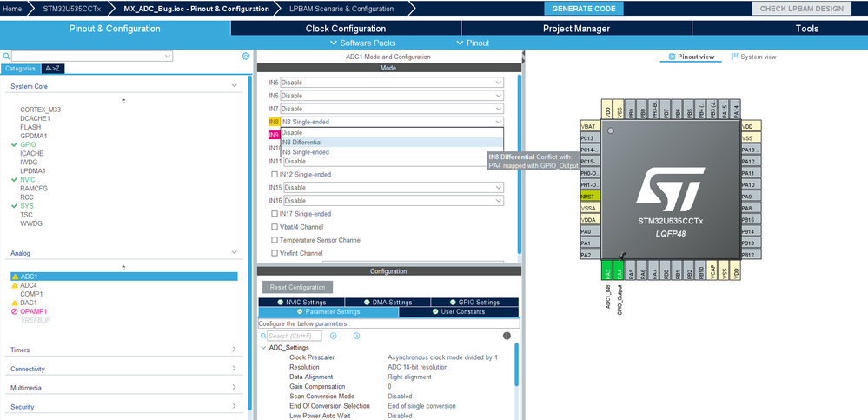The image size is (868, 420).
Task: Open the Tools tab
Action: click(807, 28)
